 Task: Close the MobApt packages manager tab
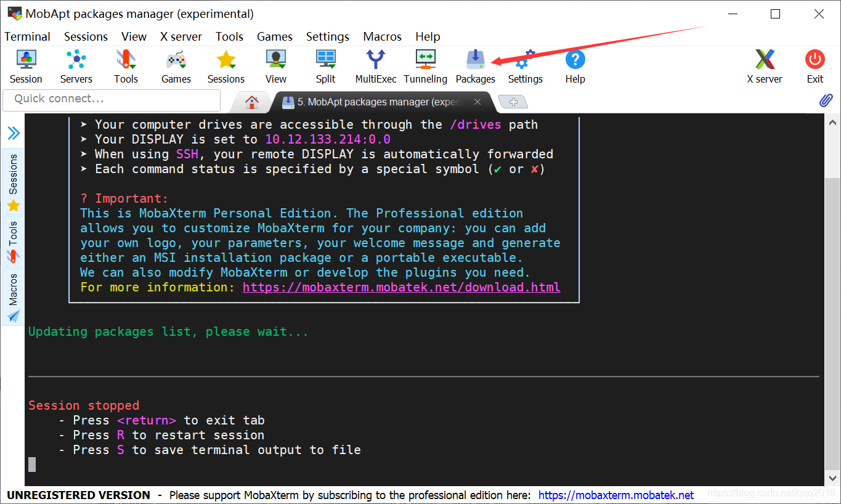[477, 102]
